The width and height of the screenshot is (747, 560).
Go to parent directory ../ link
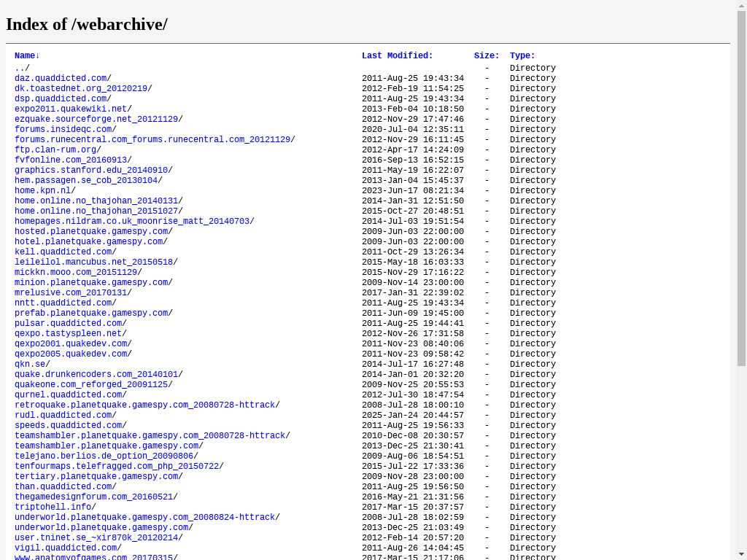(20, 68)
